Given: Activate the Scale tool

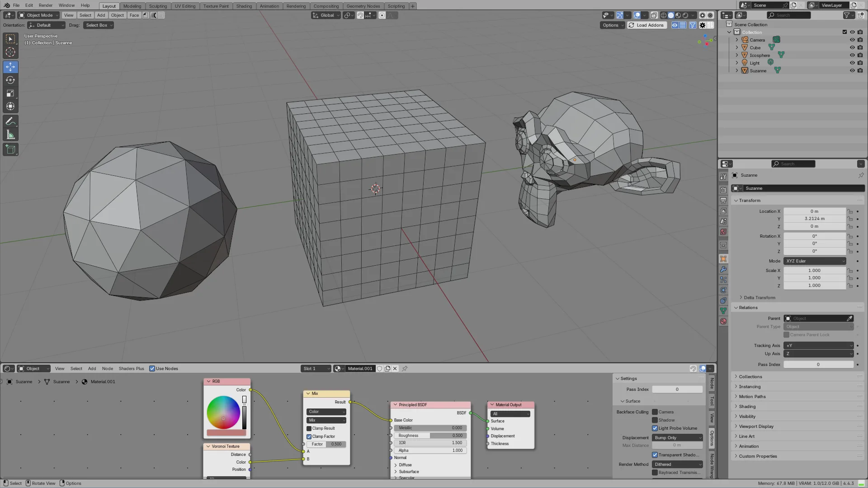Looking at the screenshot, I should 10,94.
